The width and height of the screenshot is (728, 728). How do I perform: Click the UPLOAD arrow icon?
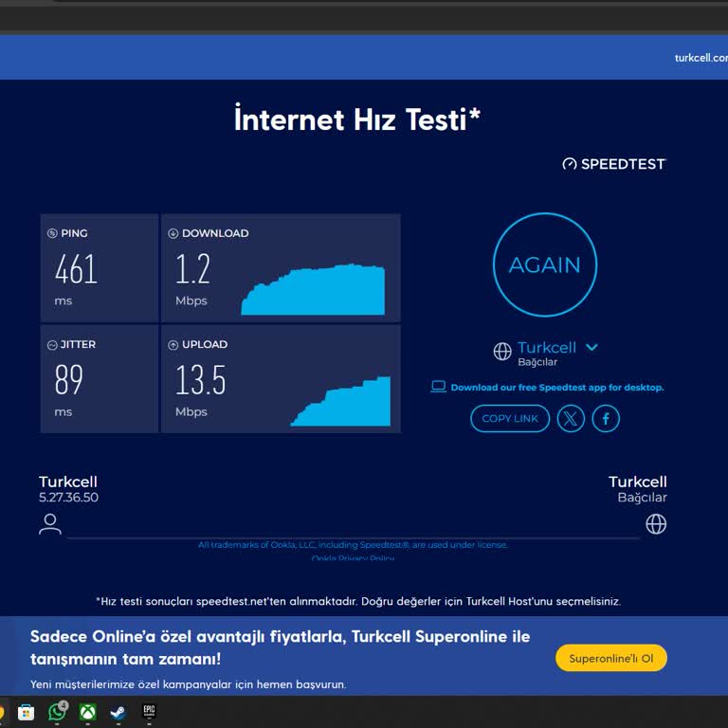tap(173, 344)
